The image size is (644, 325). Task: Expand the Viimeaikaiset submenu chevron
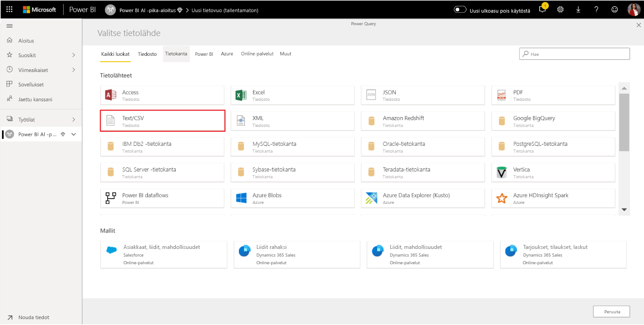tap(73, 70)
